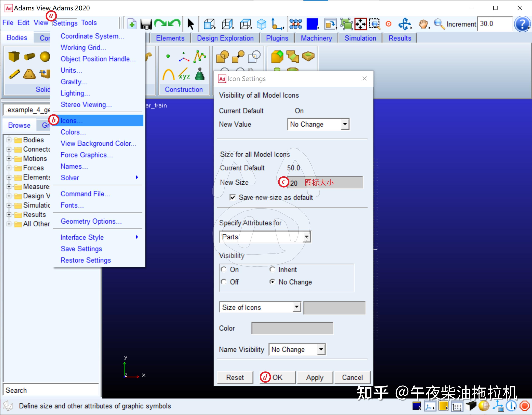
Task: Create a cylinder solid from the ribbon
Action: point(30,57)
